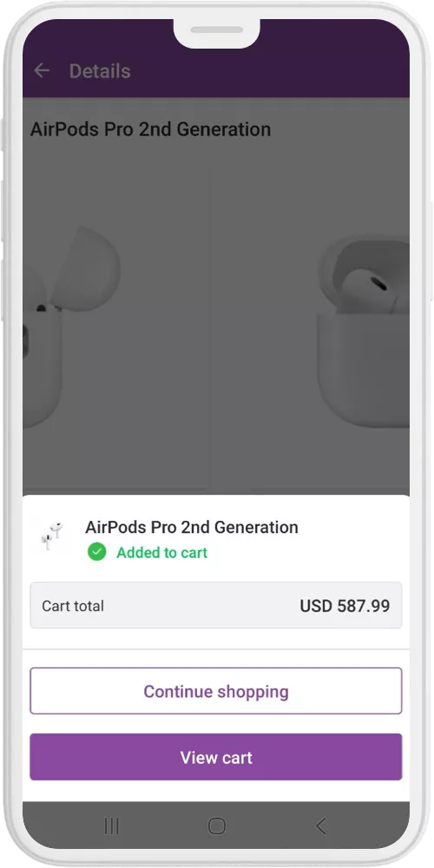Viewport: 434px width, 868px height.
Task: Open Android recent apps navigation icon
Action: pos(111,826)
